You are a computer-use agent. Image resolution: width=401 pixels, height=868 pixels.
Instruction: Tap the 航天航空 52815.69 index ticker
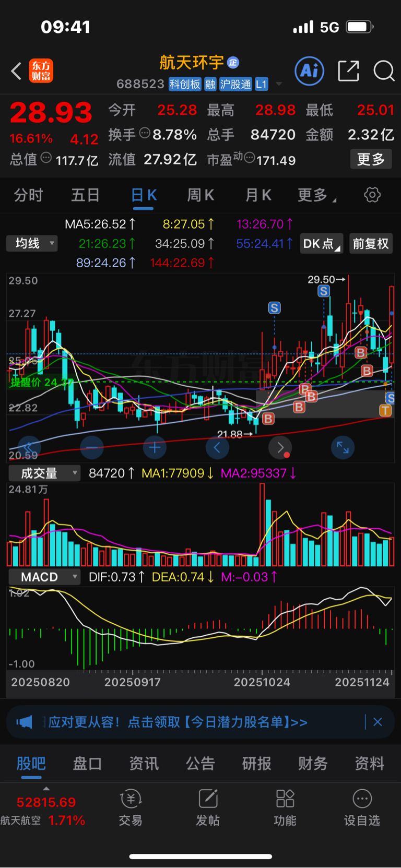coord(43,811)
